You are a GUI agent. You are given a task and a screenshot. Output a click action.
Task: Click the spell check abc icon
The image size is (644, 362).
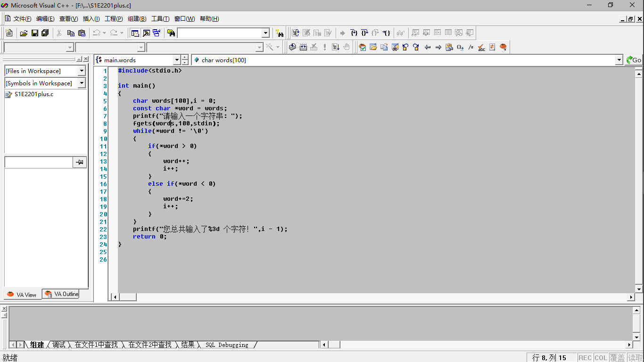[481, 47]
